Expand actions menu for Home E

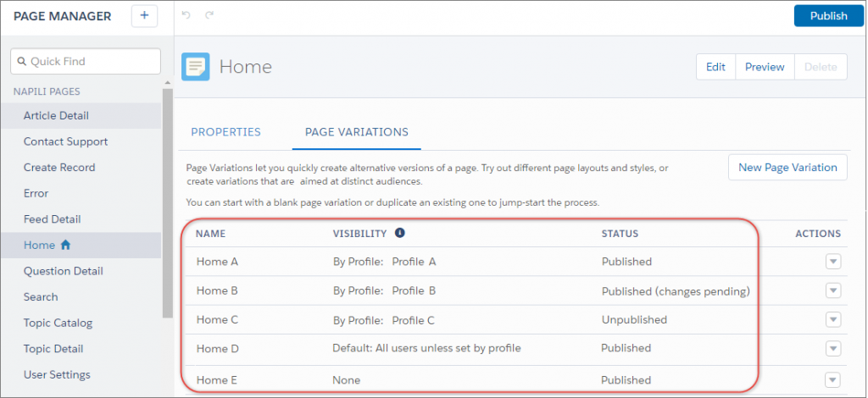click(833, 379)
